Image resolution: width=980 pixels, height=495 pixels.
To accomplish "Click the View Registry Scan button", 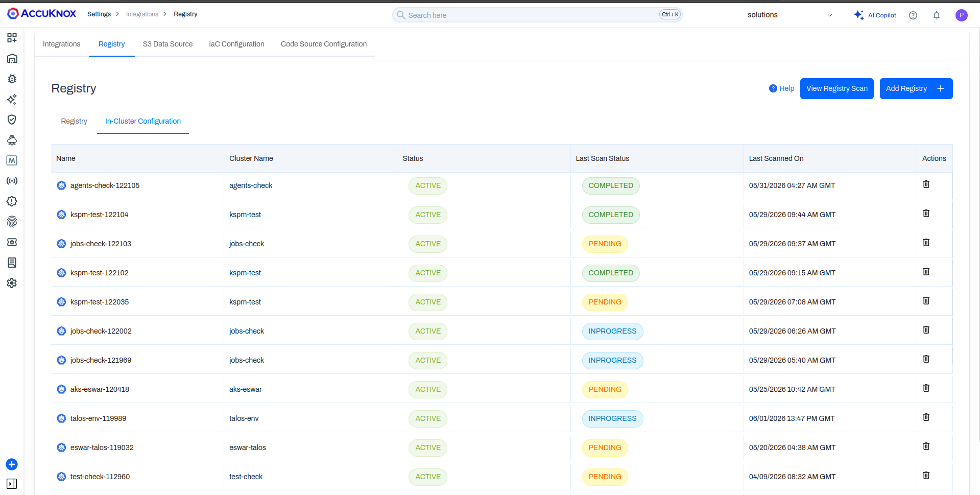I will [x=837, y=88].
